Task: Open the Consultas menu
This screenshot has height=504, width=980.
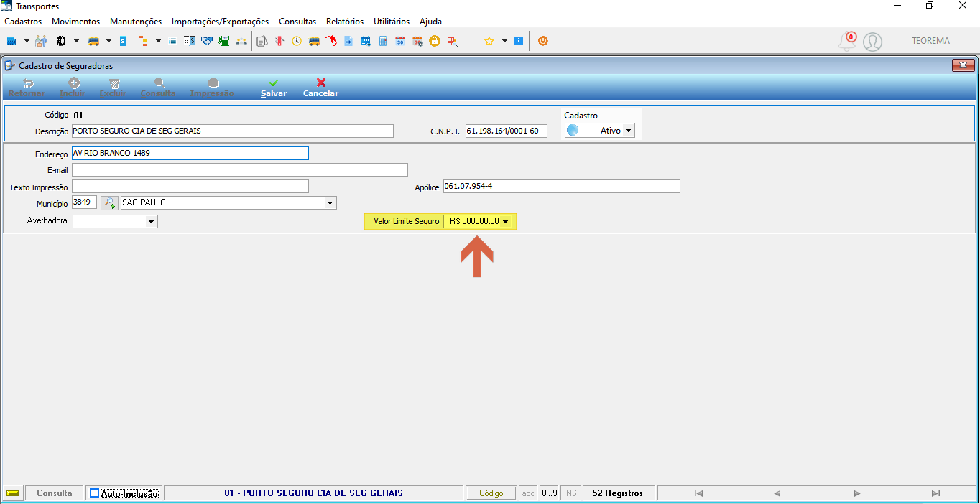Action: click(x=297, y=22)
